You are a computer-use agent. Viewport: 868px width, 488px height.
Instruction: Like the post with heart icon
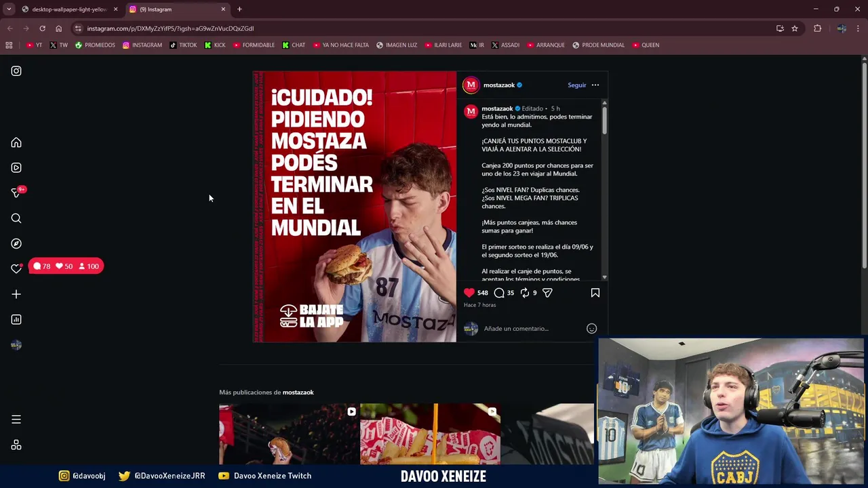[469, 293]
